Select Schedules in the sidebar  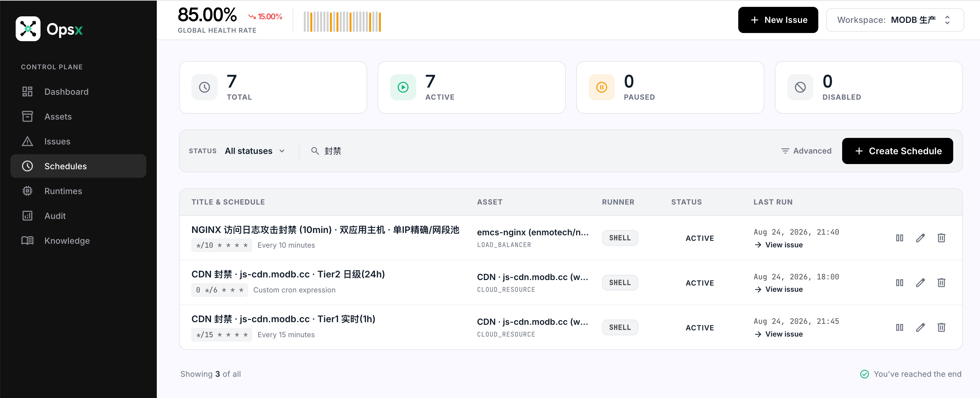(x=78, y=166)
